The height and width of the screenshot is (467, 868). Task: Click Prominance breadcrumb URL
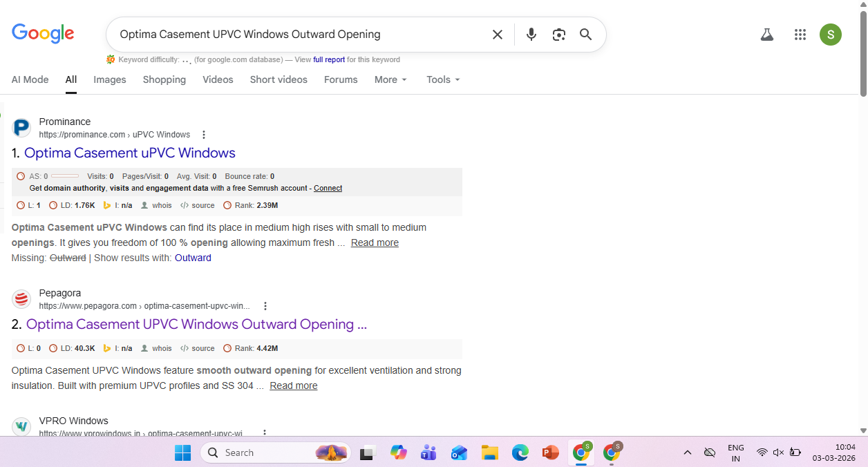point(115,135)
